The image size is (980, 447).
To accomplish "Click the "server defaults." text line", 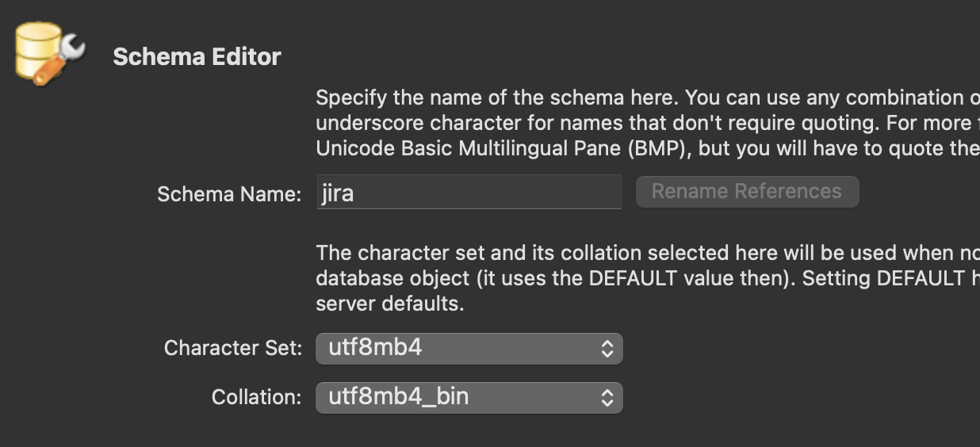I will (389, 304).
